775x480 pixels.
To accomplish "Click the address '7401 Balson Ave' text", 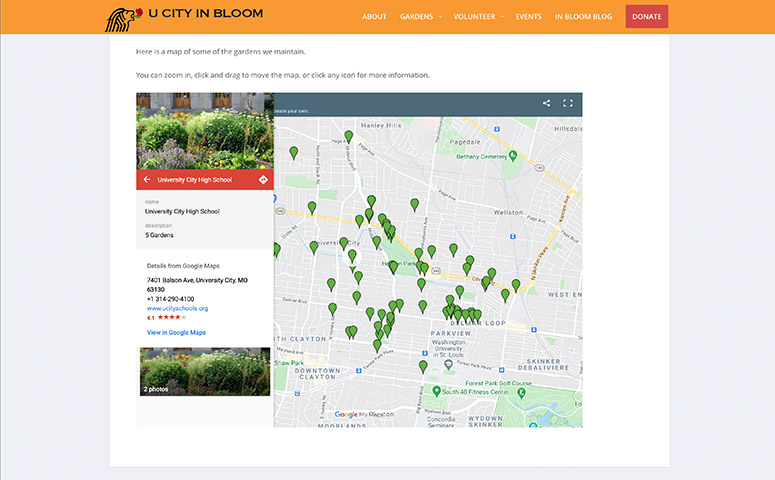I will click(x=197, y=285).
